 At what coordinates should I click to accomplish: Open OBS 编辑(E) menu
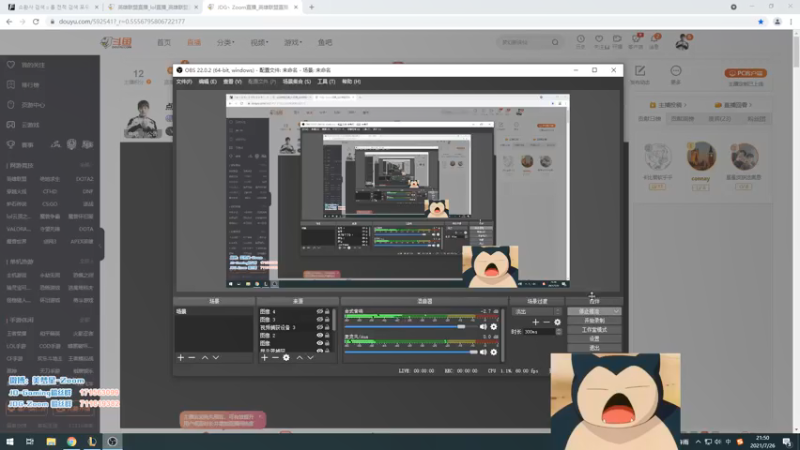[207, 82]
